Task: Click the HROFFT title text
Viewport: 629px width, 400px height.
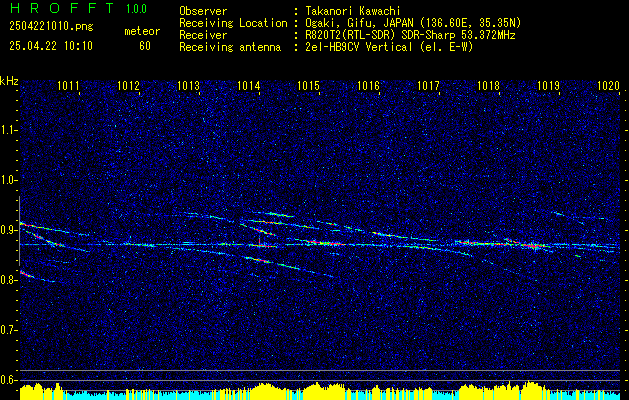Action: pyautogui.click(x=62, y=8)
